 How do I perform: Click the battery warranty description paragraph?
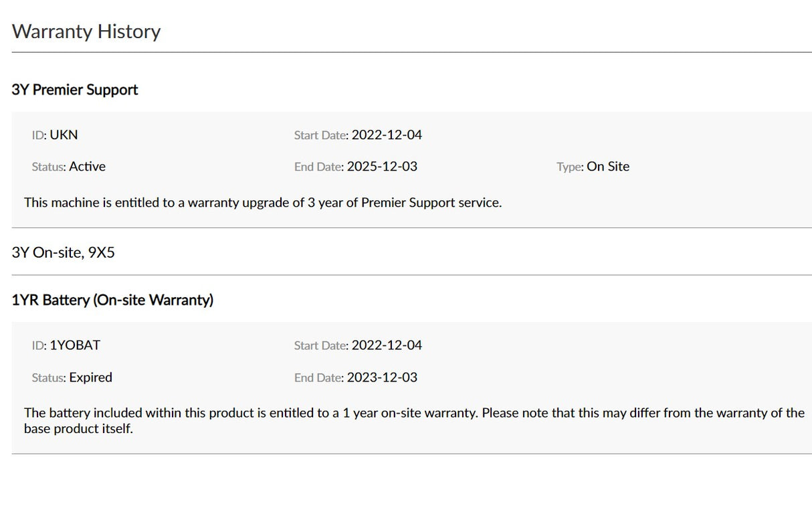(x=414, y=420)
